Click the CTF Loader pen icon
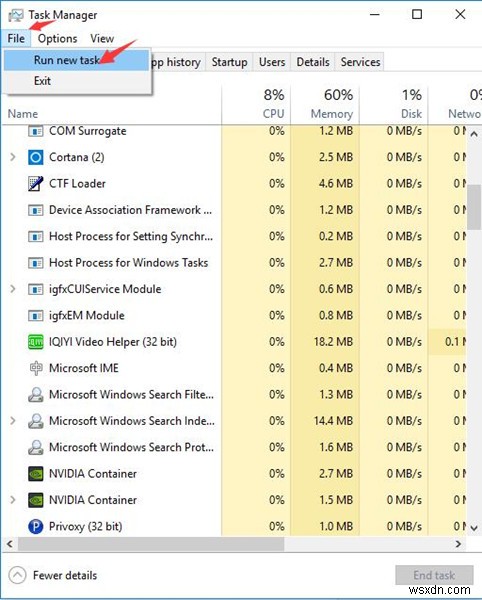The image size is (482, 600). coord(36,184)
